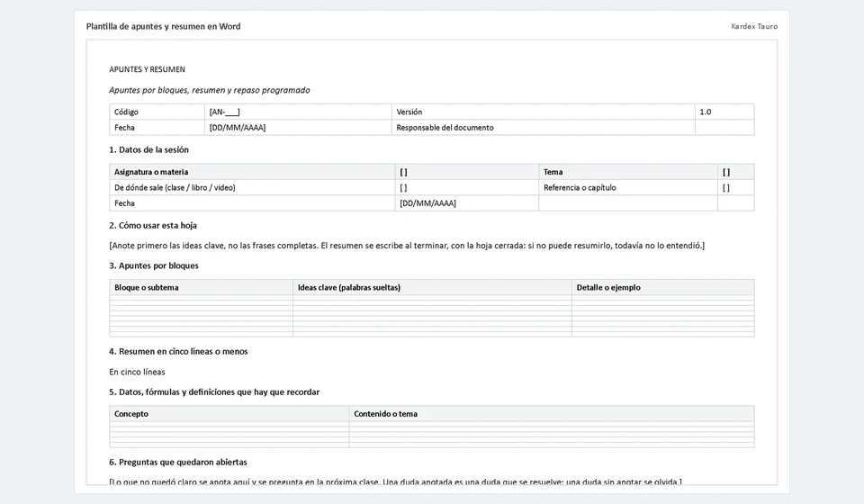Click the 'APUNTES Y RESUMEN' heading
This screenshot has width=864, height=504.
(147, 69)
